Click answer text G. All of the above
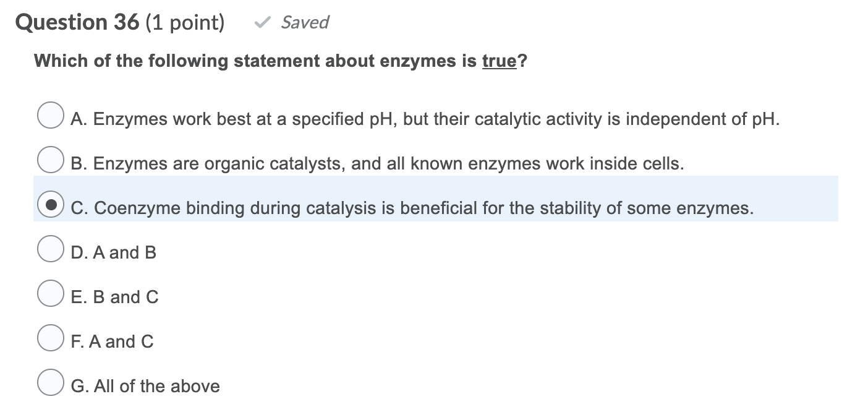This screenshot has height=412, width=868. click(145, 386)
